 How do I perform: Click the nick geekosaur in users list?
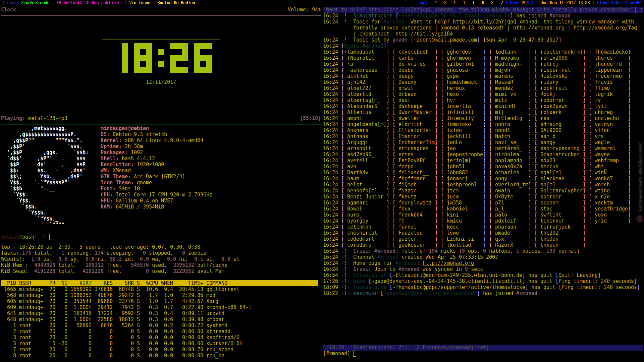pos(412,245)
